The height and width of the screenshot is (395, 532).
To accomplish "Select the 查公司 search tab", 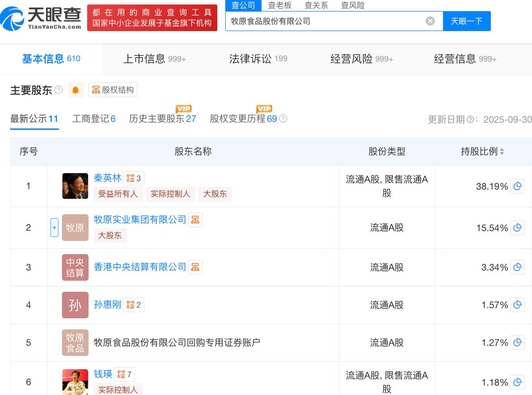I will (243, 5).
